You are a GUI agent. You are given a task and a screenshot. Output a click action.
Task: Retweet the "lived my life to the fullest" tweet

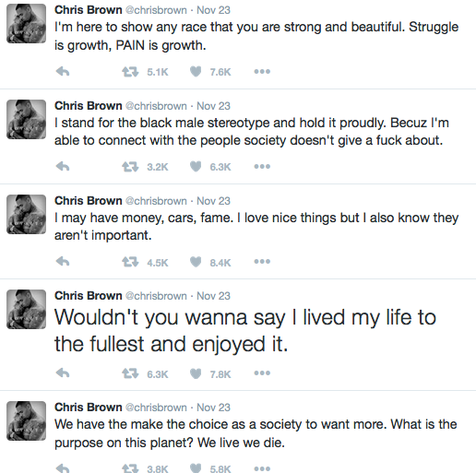click(x=130, y=373)
